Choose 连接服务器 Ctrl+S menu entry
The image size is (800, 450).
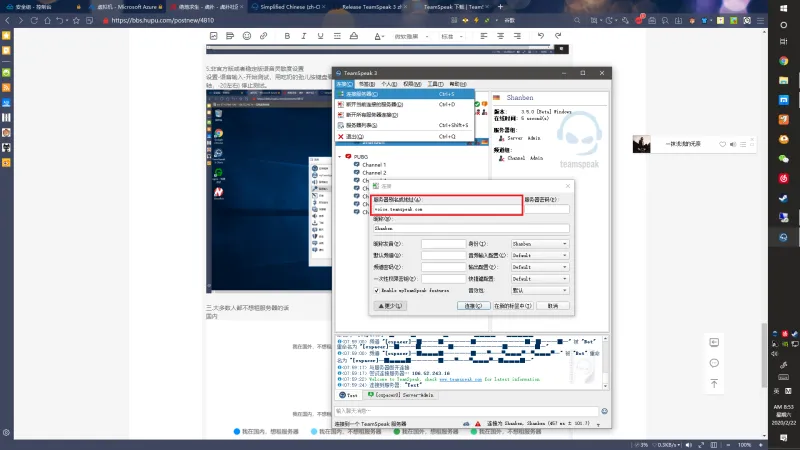405,94
